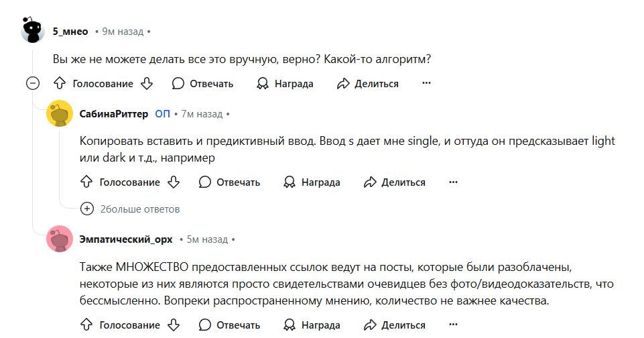The width and height of the screenshot is (644, 338).
Task: Downvote Эмпатический_орх's comment
Action: pyautogui.click(x=174, y=325)
